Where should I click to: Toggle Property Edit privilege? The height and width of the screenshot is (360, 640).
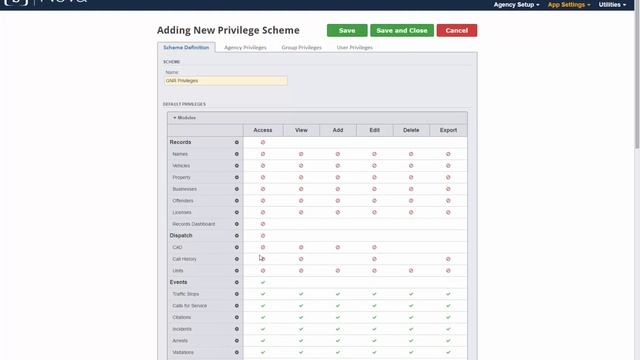(x=374, y=178)
